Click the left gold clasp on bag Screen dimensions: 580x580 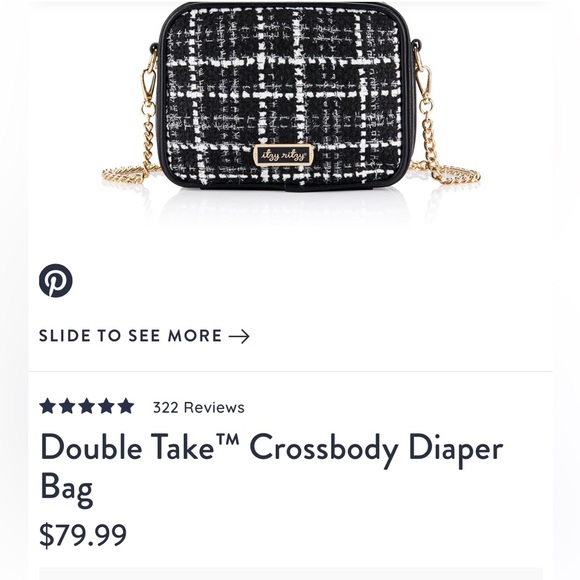[149, 83]
